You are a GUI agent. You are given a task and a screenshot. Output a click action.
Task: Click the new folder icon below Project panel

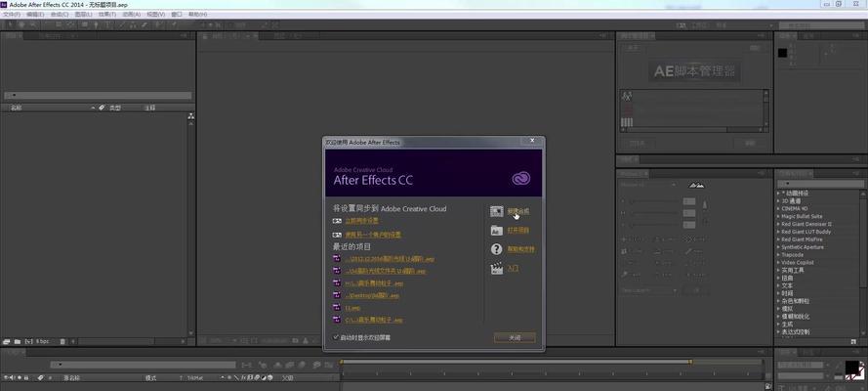(x=18, y=342)
